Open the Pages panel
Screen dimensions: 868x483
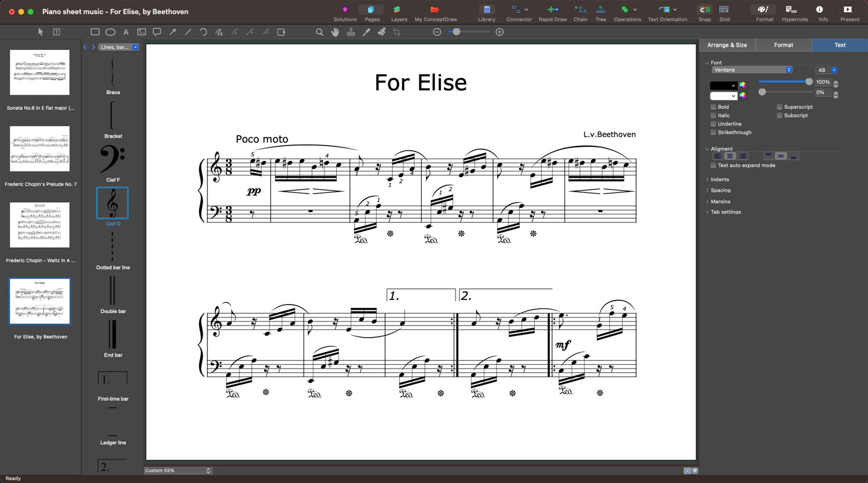point(372,13)
